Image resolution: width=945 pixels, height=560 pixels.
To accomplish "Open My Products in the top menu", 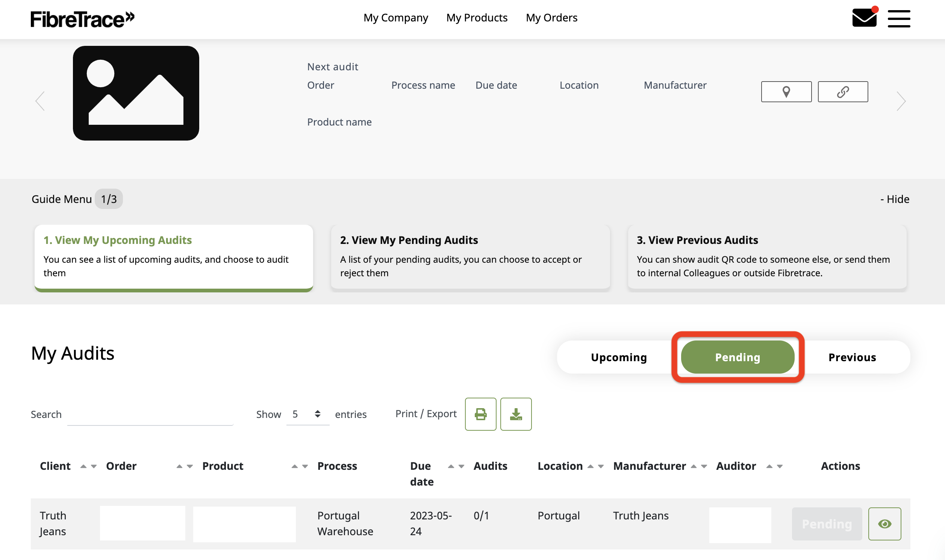I will 477,18.
